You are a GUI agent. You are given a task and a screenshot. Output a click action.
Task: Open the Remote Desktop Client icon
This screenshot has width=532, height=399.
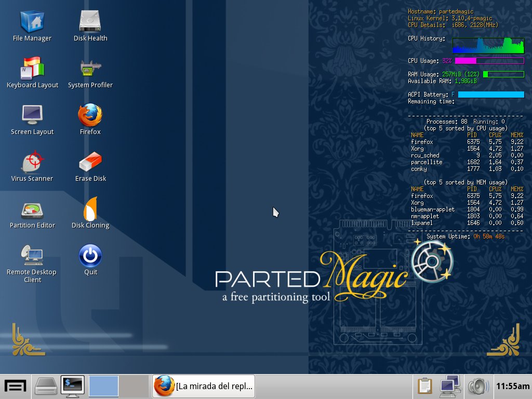coord(32,256)
